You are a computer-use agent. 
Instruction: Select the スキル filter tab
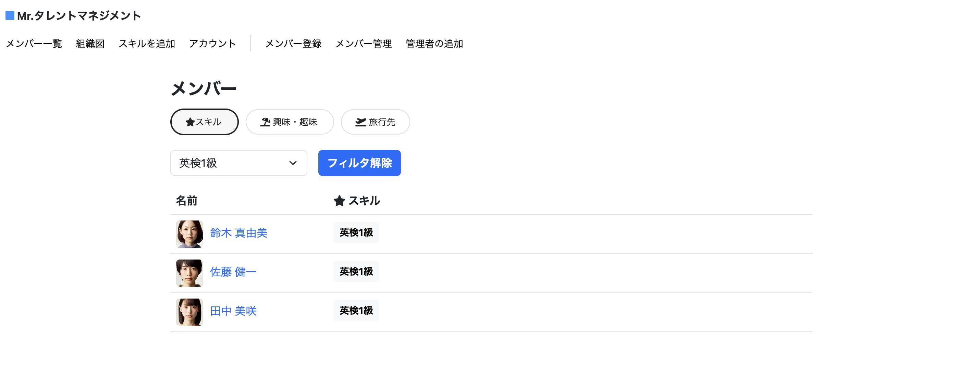pos(204,122)
